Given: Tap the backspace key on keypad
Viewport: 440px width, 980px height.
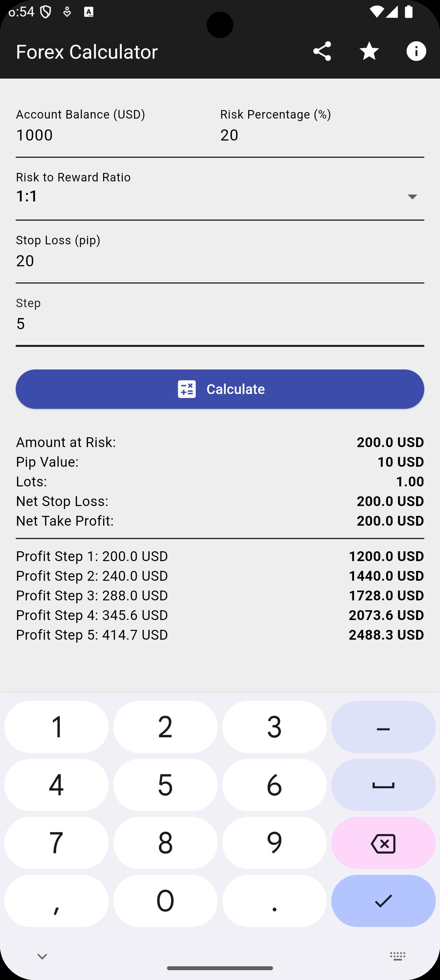Looking at the screenshot, I should pyautogui.click(x=383, y=843).
